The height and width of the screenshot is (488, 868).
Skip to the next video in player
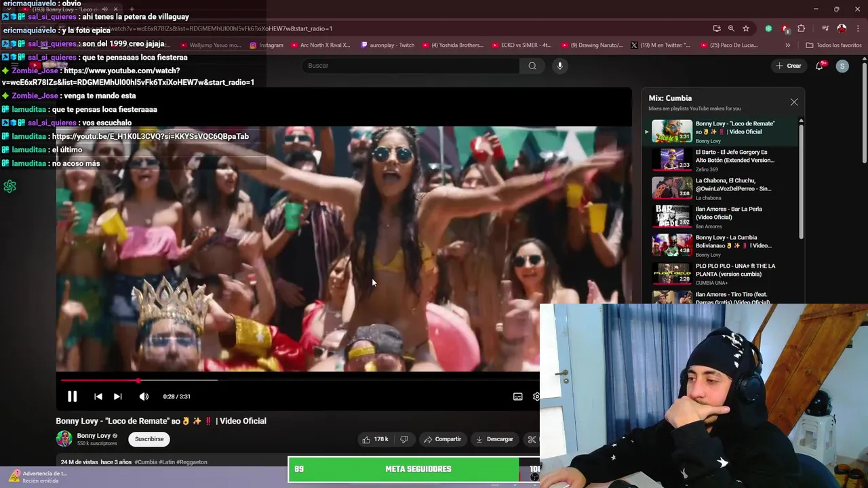(117, 396)
